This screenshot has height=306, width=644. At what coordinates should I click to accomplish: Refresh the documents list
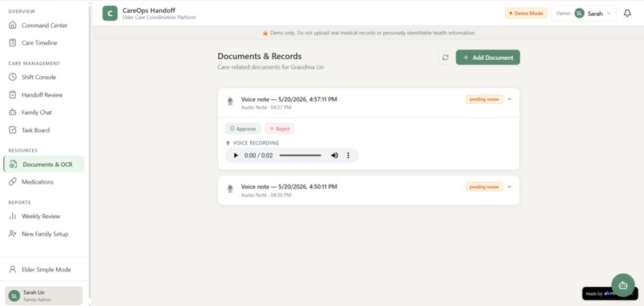pos(445,58)
